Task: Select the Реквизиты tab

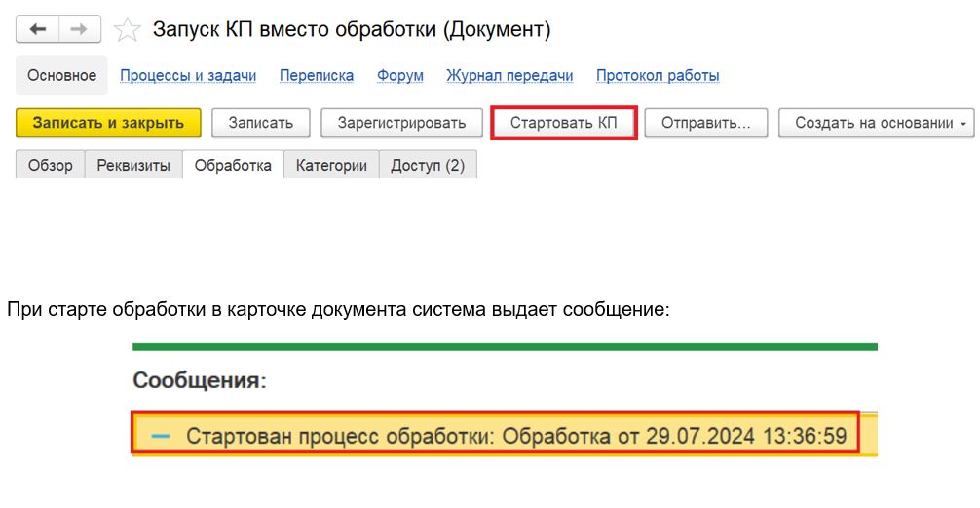Action: (133, 166)
